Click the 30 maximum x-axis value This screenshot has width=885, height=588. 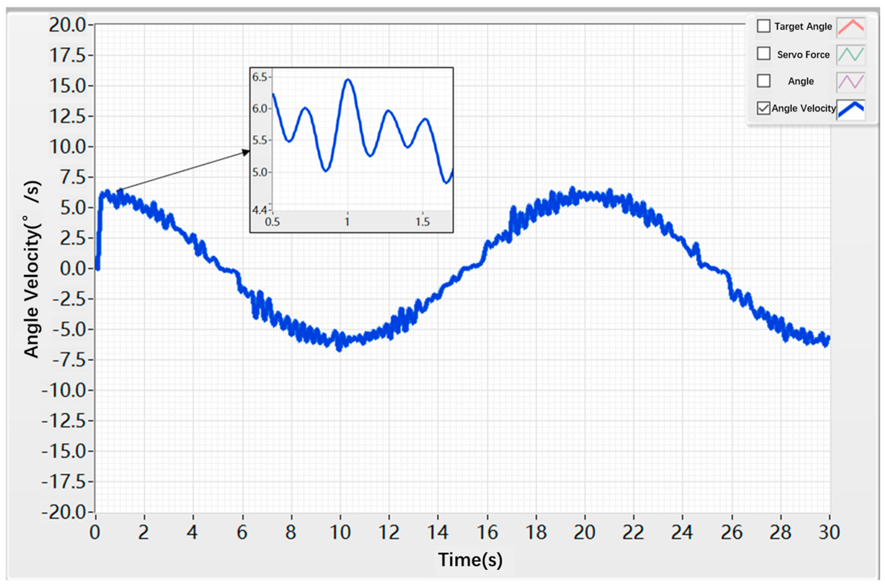829,532
